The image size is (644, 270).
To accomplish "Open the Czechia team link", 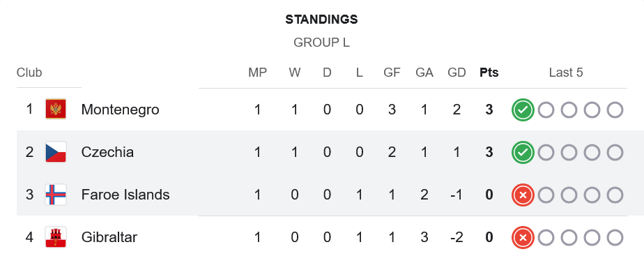I will (x=107, y=152).
